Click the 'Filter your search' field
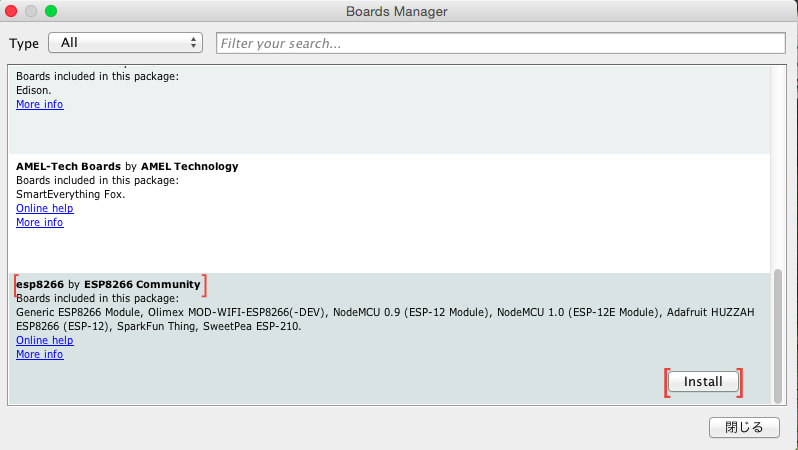 click(x=500, y=43)
